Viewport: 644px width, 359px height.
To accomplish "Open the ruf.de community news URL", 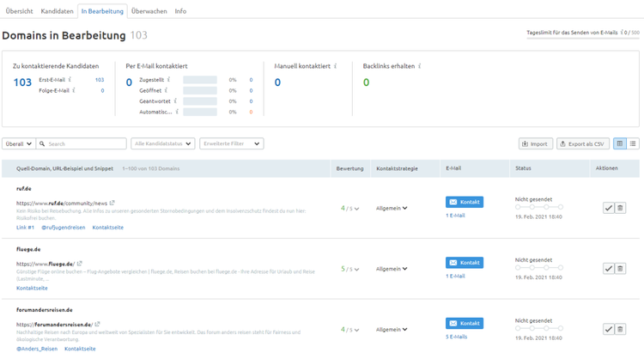I will (62, 204).
